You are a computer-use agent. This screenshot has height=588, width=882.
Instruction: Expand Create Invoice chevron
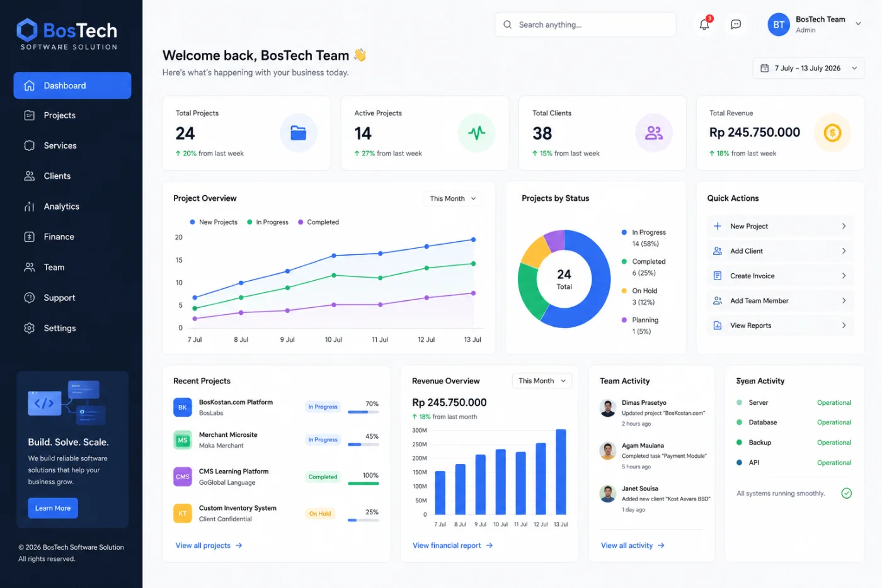(844, 276)
